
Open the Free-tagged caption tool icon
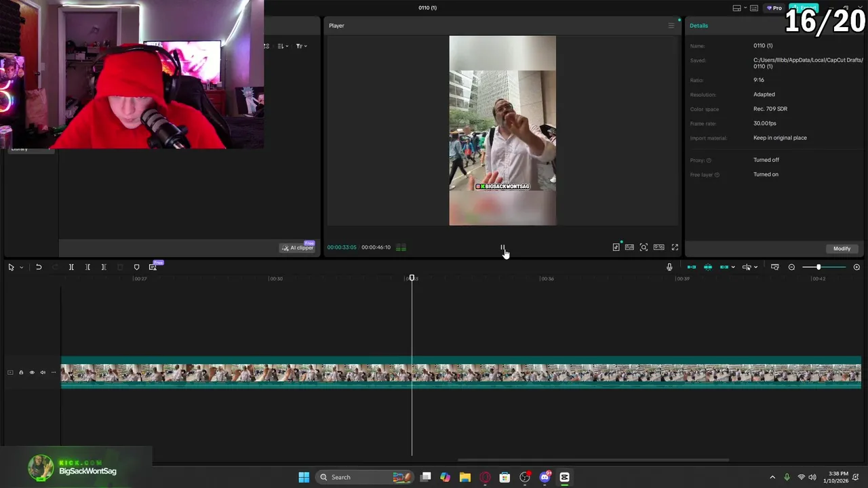tap(153, 266)
